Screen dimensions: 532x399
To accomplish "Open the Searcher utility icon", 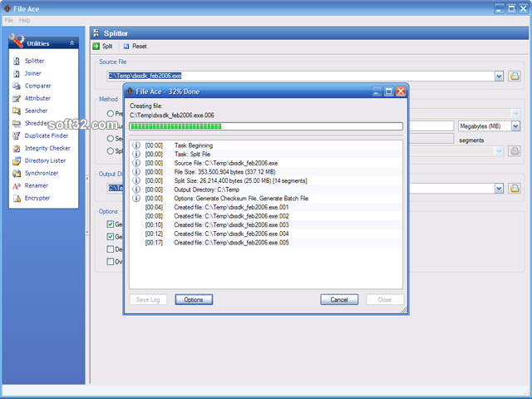I will pos(17,111).
